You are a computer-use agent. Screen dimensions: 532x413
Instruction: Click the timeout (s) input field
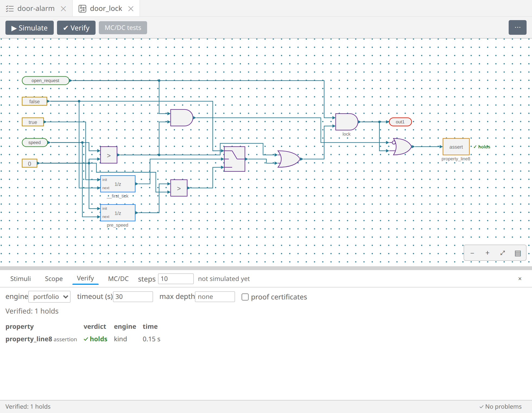(133, 297)
